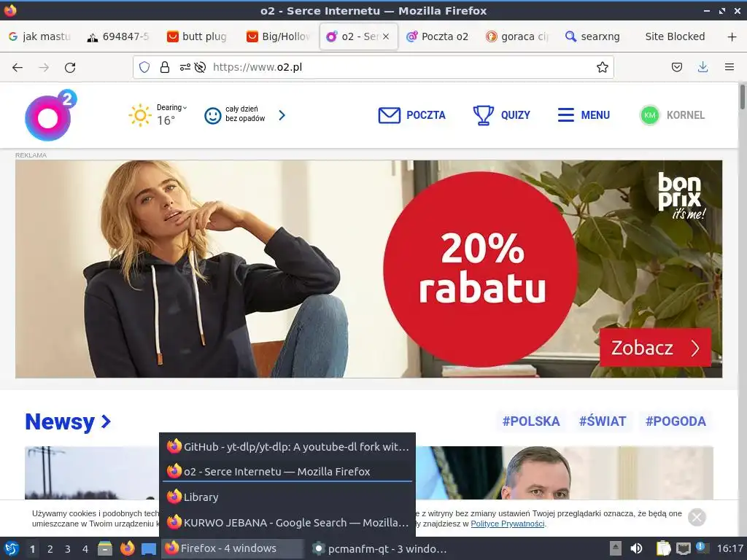The height and width of the screenshot is (560, 747).
Task: Open the taskbar application launcher menu
Action: pyautogui.click(x=12, y=548)
